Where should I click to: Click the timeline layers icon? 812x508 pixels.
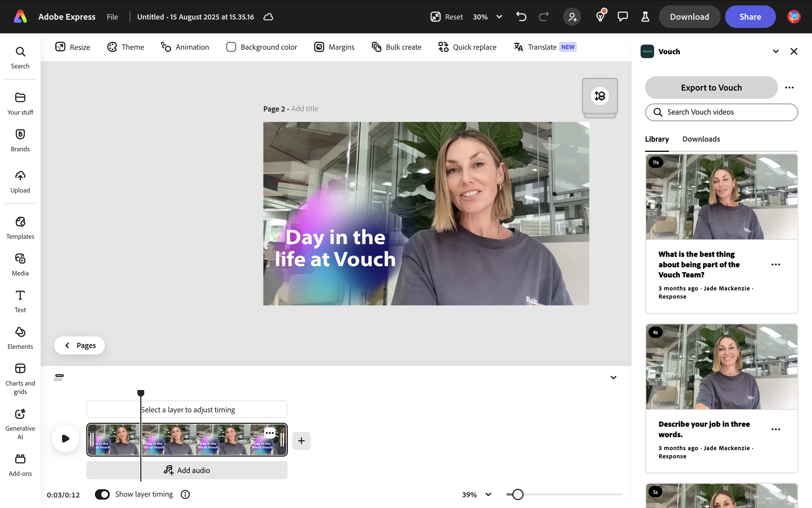[59, 377]
